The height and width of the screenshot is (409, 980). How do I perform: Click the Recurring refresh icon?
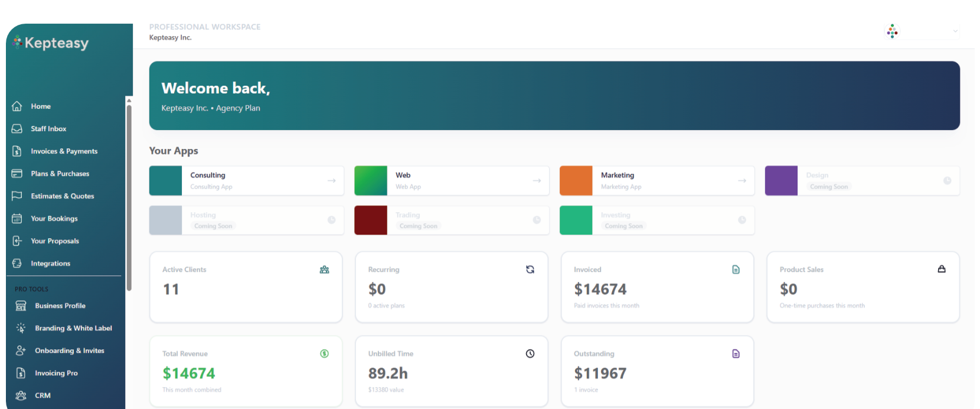click(530, 270)
